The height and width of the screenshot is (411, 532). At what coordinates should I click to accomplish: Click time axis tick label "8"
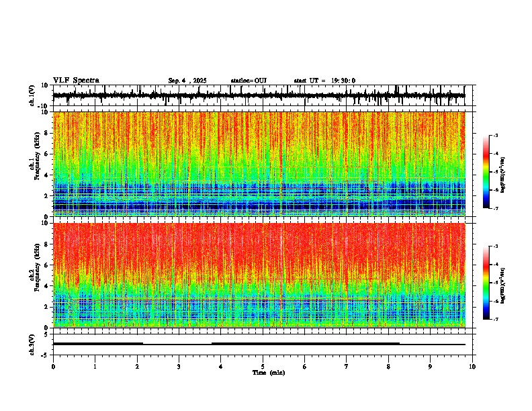coord(388,367)
